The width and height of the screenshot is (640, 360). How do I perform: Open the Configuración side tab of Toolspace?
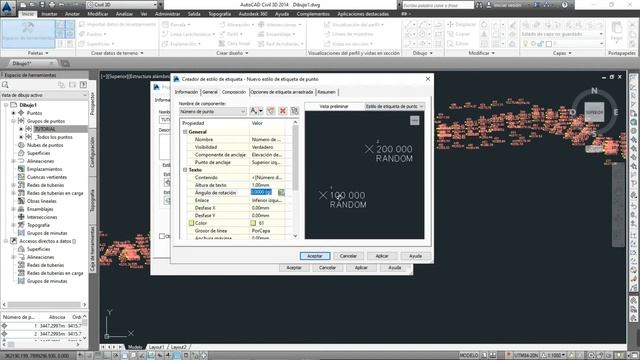pyautogui.click(x=93, y=152)
